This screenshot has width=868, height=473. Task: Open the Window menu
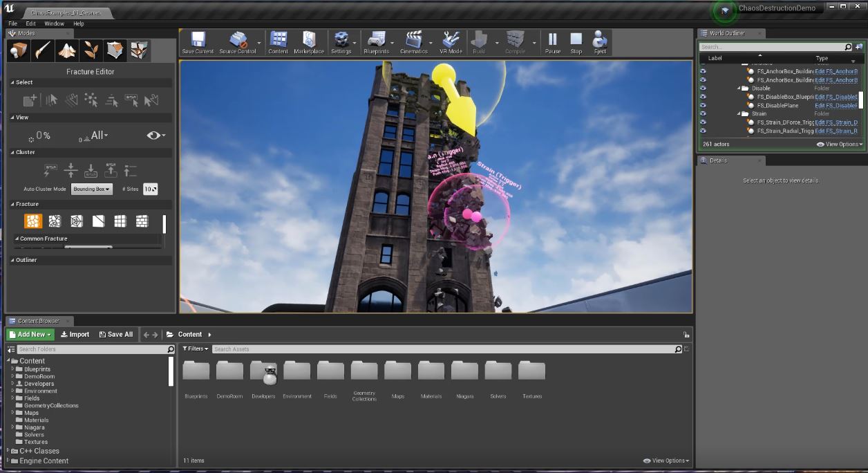pos(54,24)
